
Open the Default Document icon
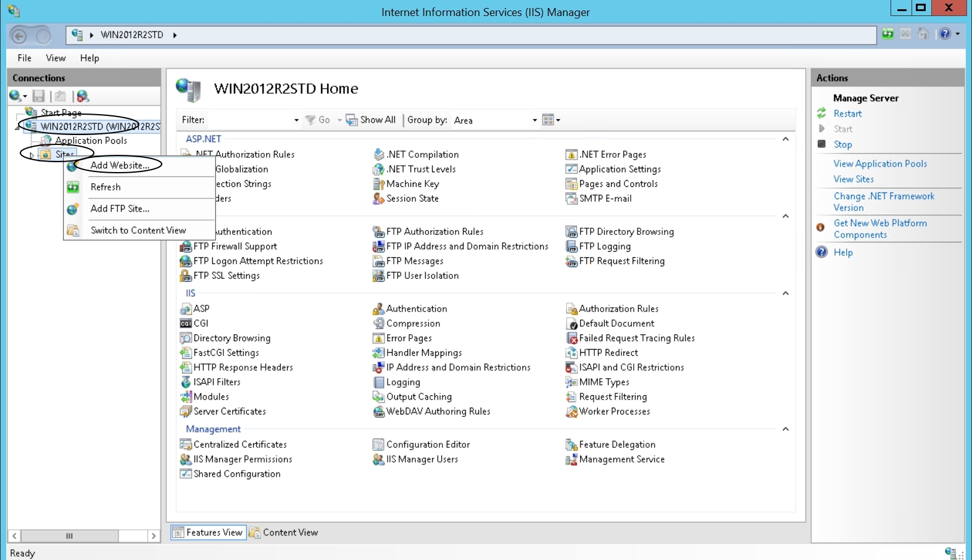point(571,323)
